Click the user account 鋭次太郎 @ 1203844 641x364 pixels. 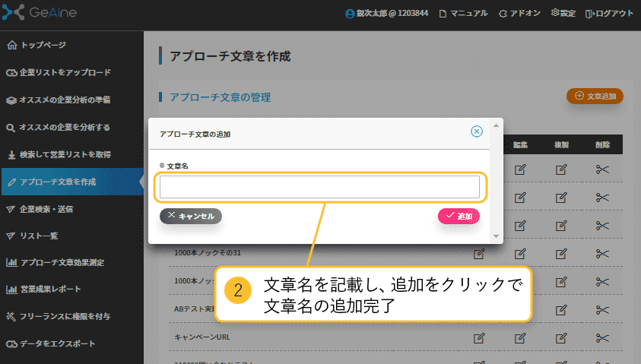387,14
